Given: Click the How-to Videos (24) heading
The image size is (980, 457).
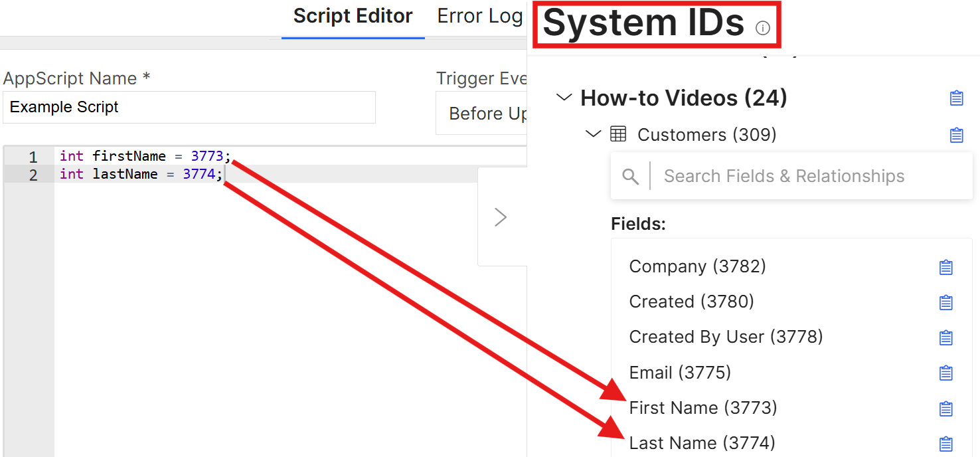Looking at the screenshot, I should coord(684,98).
